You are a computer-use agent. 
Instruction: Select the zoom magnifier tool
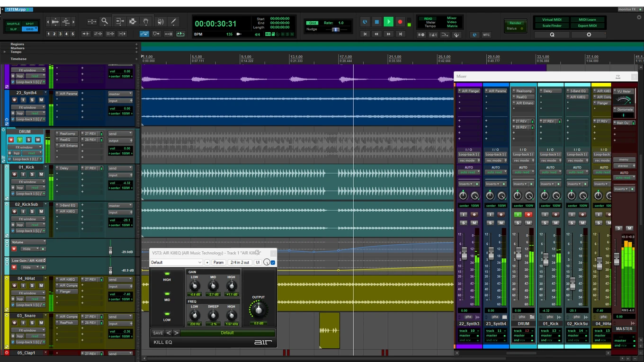[105, 21]
